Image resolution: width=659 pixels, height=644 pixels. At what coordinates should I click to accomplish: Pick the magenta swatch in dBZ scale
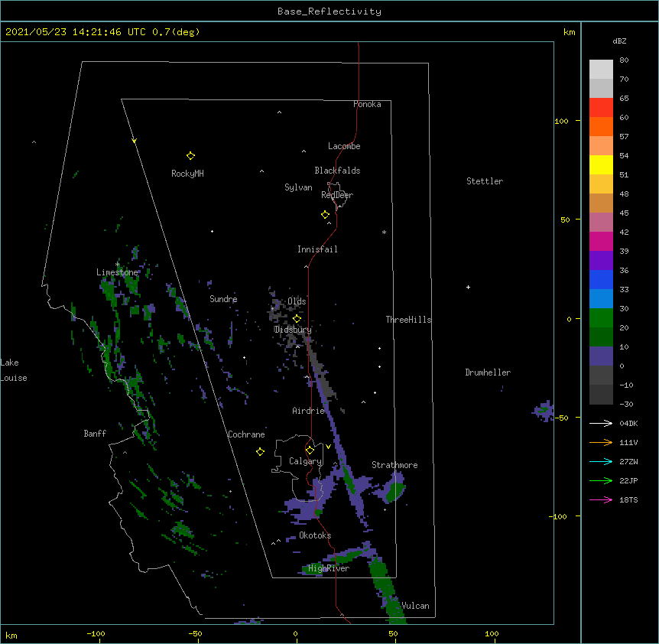tap(601, 241)
